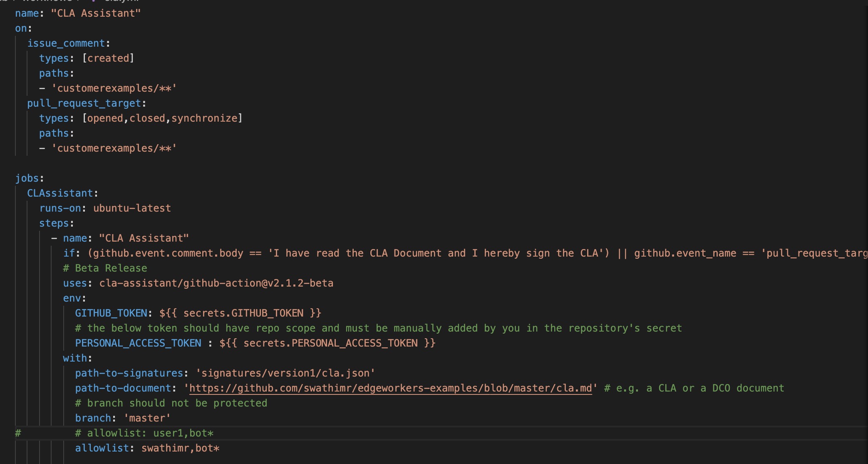
Task: Click the first 'customerexamples/**' path entry
Action: point(114,88)
